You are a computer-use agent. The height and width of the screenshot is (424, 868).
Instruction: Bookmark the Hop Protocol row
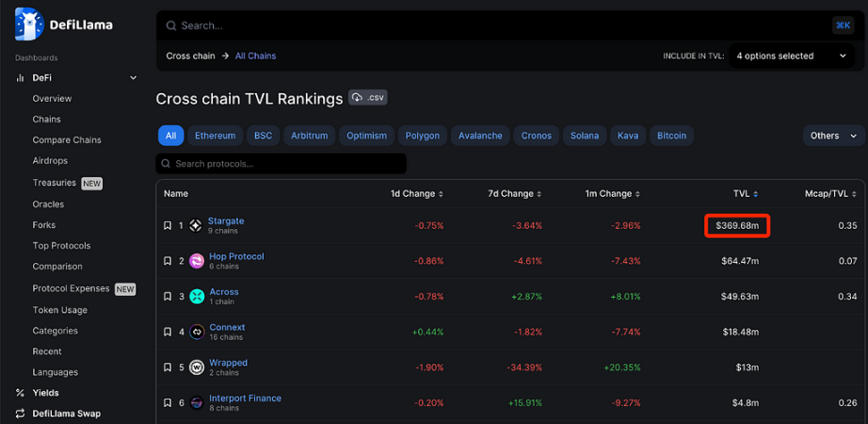pos(168,261)
